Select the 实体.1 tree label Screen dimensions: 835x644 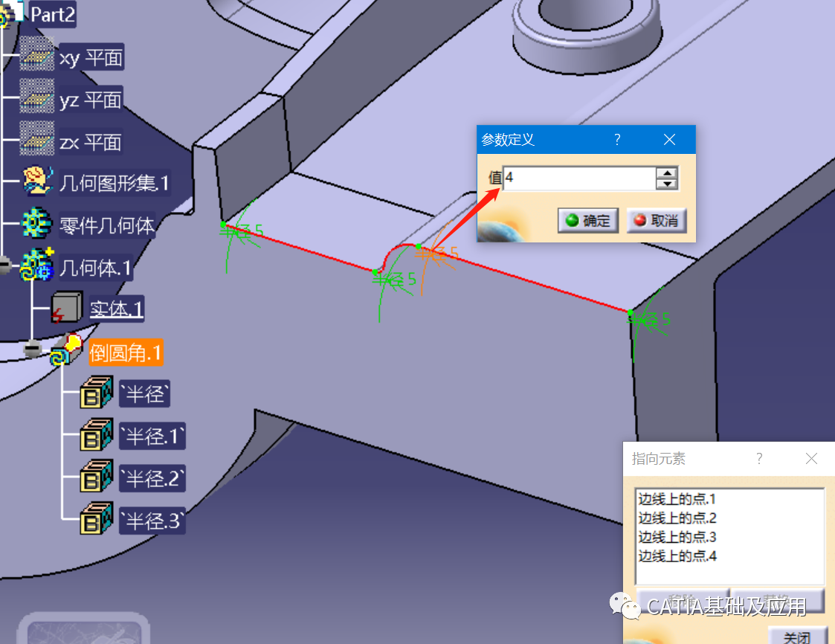point(117,309)
